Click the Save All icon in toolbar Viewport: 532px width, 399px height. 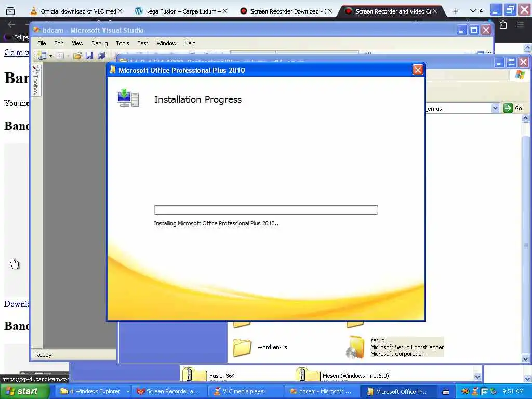(x=101, y=56)
